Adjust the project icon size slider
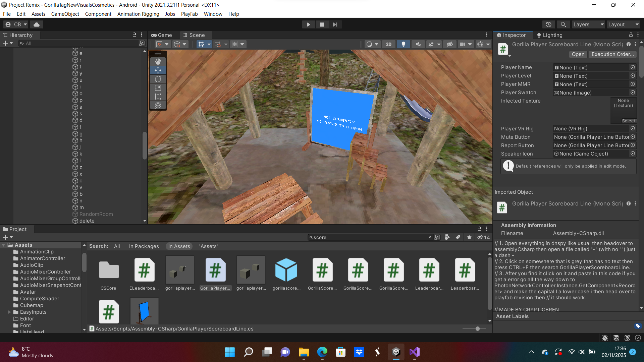Screen dimensions: 644x362 [477, 329]
